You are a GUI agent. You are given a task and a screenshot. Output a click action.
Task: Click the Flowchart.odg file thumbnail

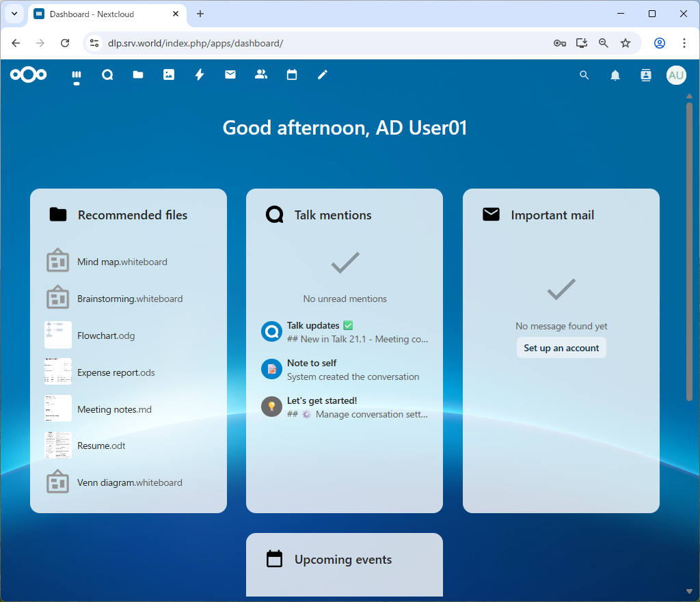58,336
